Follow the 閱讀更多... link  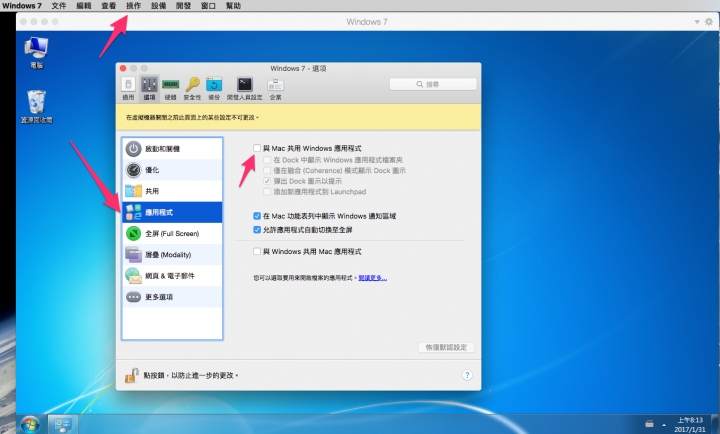pyautogui.click(x=373, y=278)
